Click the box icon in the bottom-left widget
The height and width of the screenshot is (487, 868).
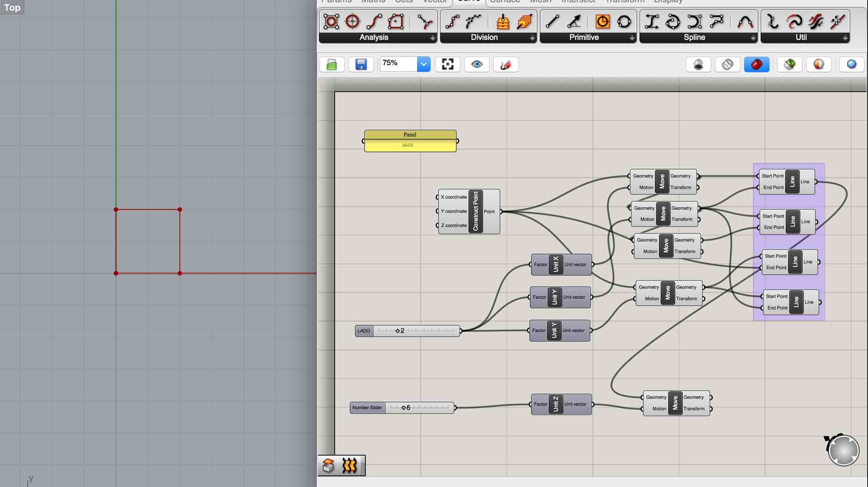(x=328, y=466)
